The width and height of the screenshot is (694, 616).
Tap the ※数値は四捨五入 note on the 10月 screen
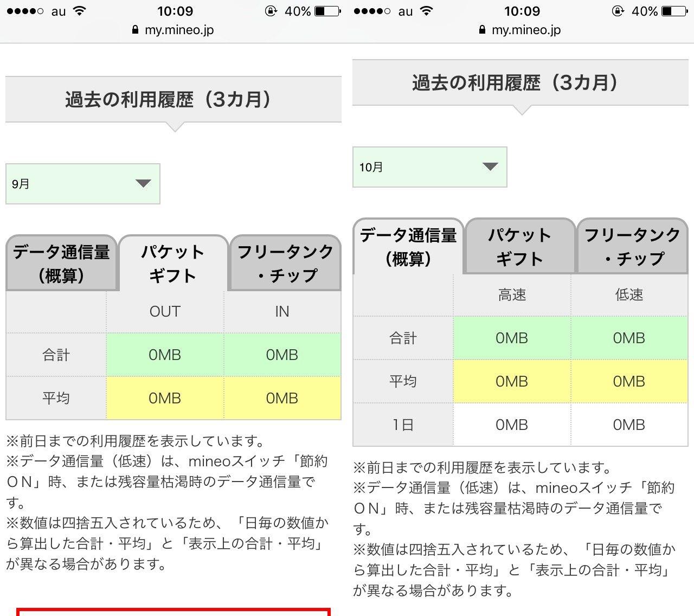coord(515,570)
